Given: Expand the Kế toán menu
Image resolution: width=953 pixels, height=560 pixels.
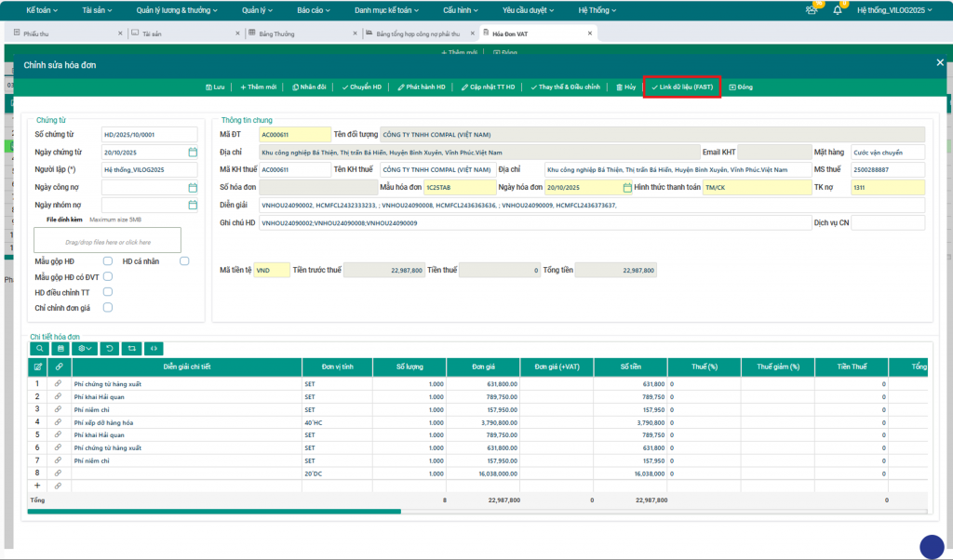Looking at the screenshot, I should pyautogui.click(x=41, y=9).
